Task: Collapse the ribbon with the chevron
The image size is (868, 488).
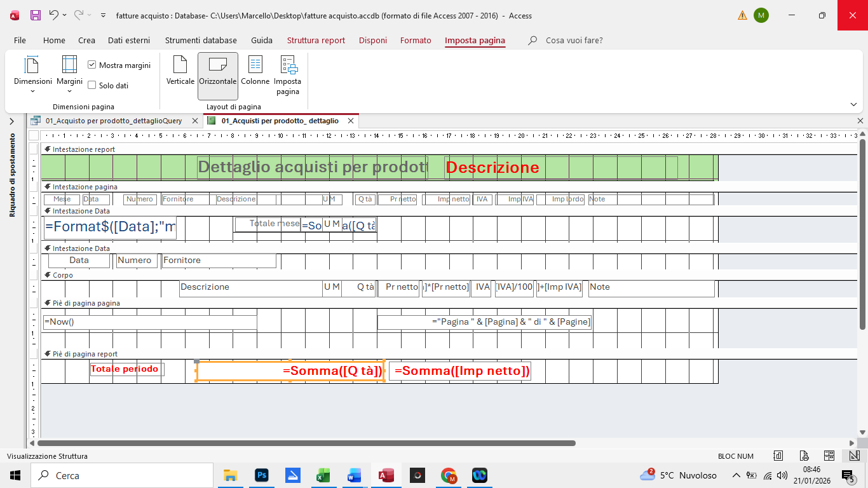Action: tap(853, 104)
